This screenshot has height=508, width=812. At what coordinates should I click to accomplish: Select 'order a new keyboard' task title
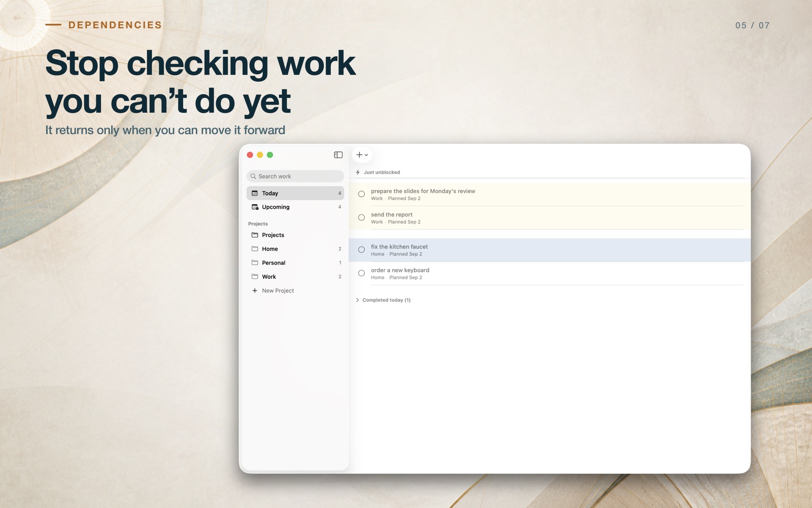pos(400,270)
